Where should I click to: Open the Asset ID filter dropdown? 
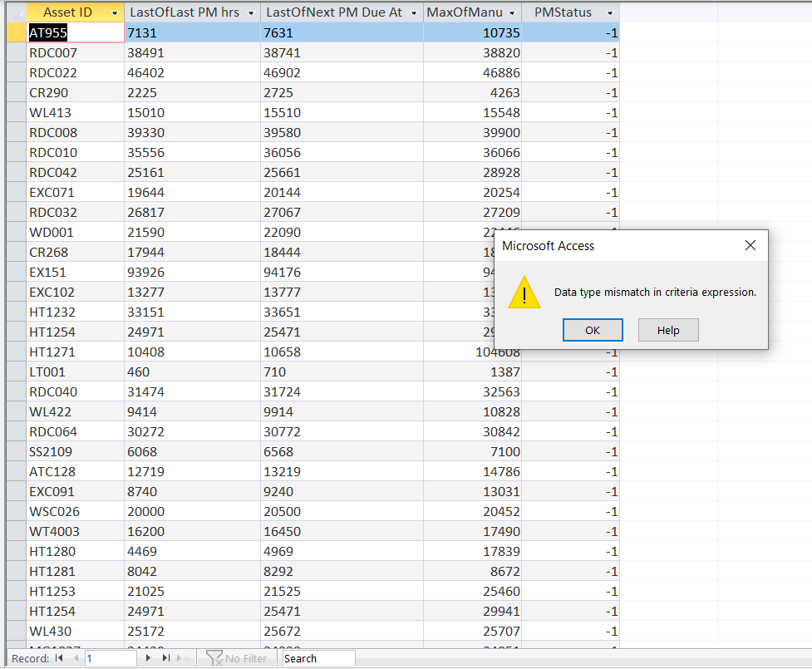pyautogui.click(x=116, y=12)
